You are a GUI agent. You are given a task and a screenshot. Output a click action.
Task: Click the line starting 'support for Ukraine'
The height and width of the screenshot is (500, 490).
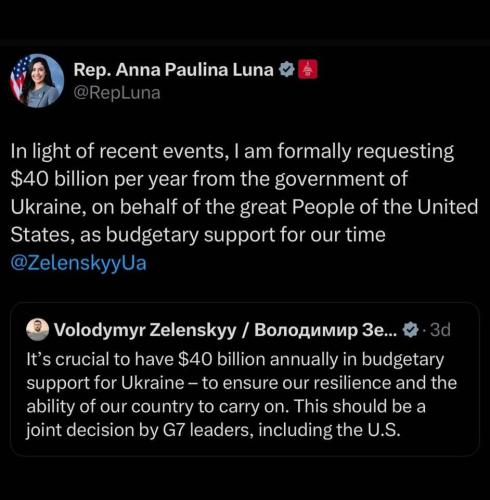tap(242, 383)
